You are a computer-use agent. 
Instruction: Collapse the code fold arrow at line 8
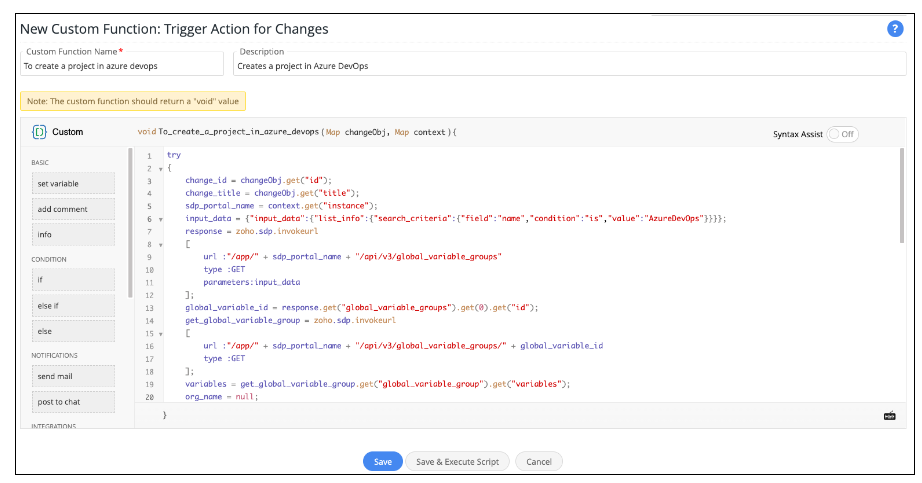(x=161, y=245)
